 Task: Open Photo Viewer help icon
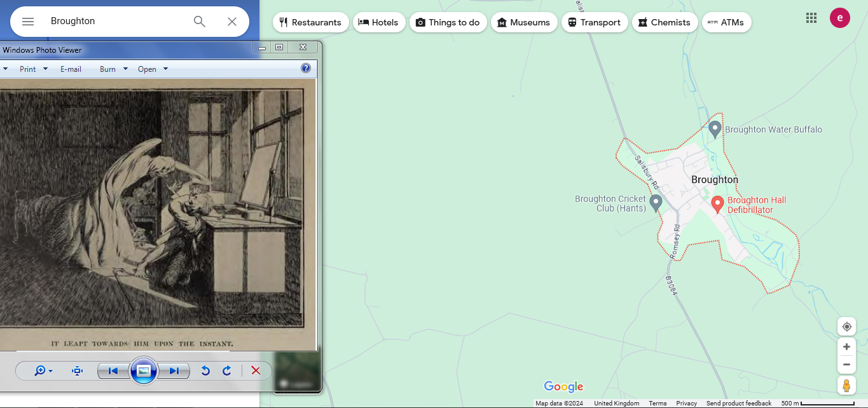coord(306,69)
